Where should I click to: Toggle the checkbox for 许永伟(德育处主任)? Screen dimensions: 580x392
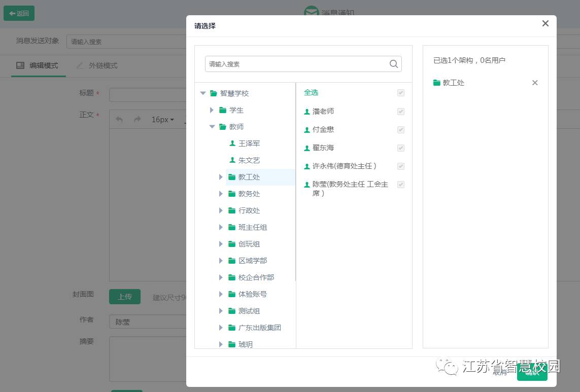tap(400, 166)
